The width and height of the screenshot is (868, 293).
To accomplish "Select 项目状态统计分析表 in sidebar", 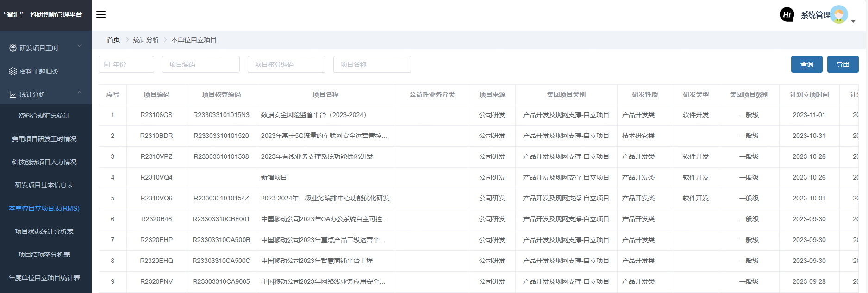I will 44,231.
